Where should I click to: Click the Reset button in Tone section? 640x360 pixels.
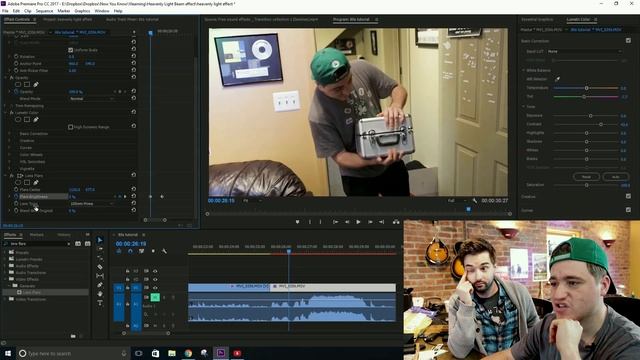click(586, 177)
